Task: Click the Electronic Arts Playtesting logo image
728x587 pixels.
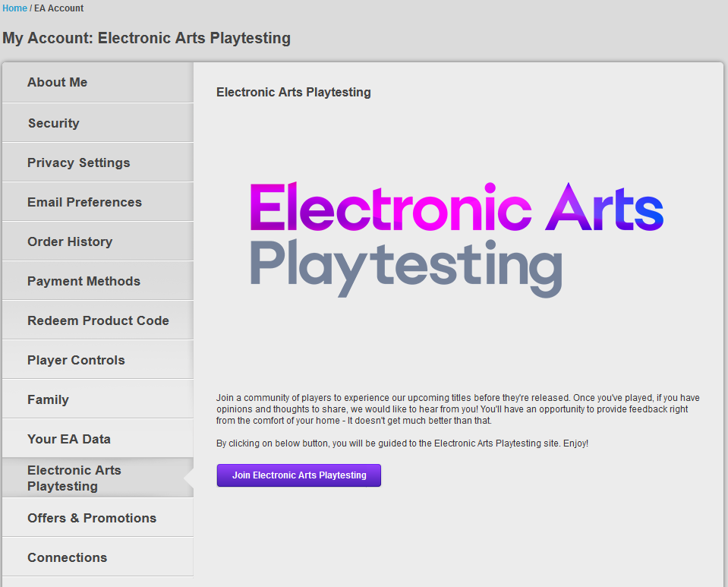Action: [457, 240]
